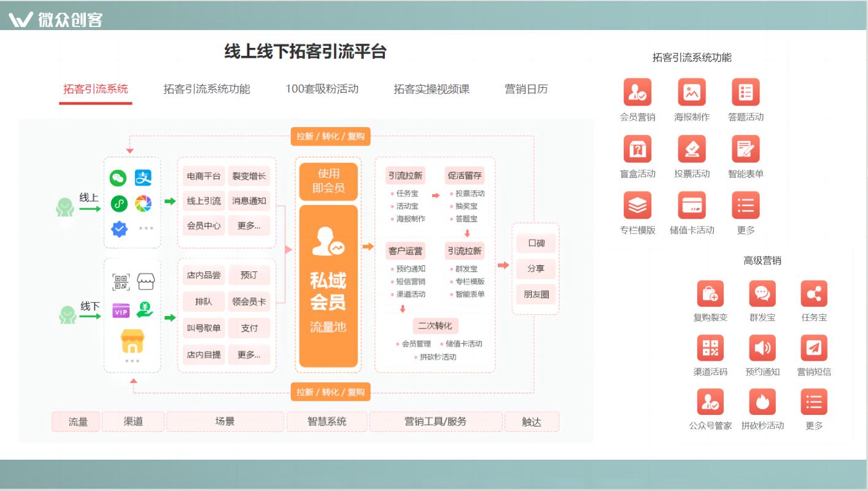
Task: Open the 拼砍秒活动 flame icon
Action: (x=762, y=402)
